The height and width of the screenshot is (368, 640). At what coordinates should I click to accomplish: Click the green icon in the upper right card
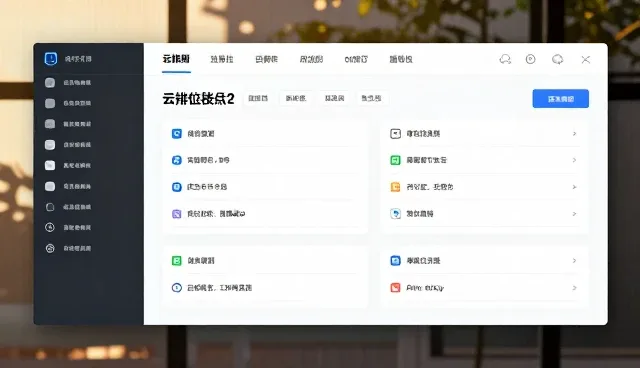tap(395, 160)
